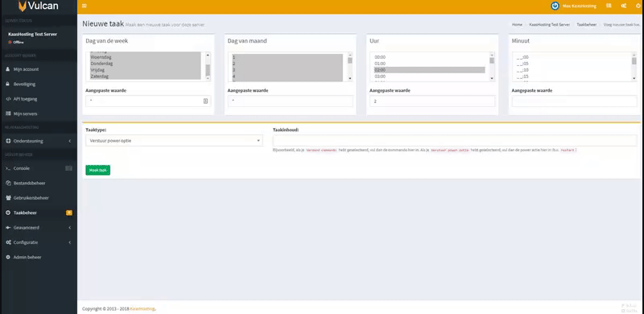Click the Dag van de week list scrollbar thumb

(x=208, y=70)
